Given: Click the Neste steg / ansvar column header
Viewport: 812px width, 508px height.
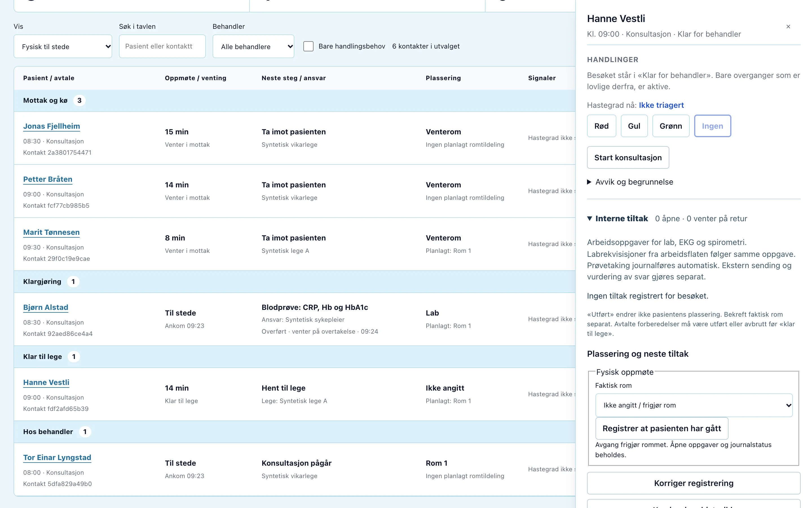Looking at the screenshot, I should tap(294, 78).
